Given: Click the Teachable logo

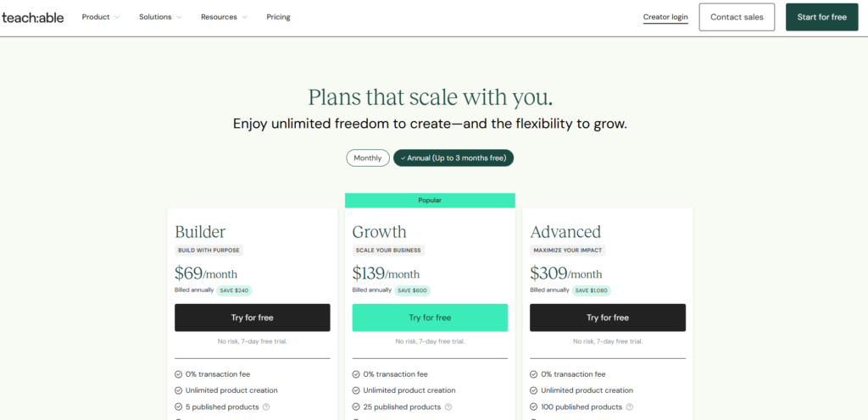Looking at the screenshot, I should (33, 17).
